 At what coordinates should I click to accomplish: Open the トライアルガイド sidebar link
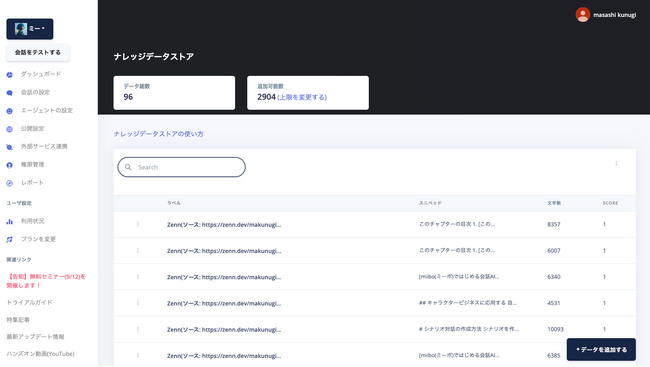(x=29, y=302)
